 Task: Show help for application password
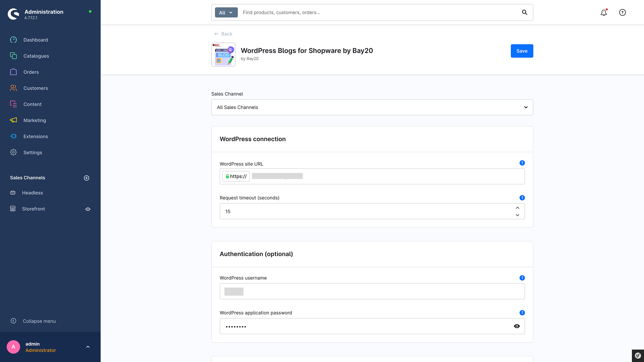(x=522, y=313)
